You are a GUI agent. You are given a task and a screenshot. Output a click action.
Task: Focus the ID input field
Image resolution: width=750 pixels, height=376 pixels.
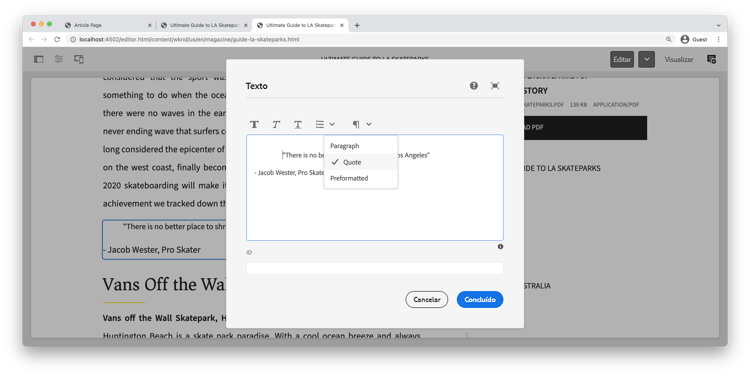click(375, 267)
